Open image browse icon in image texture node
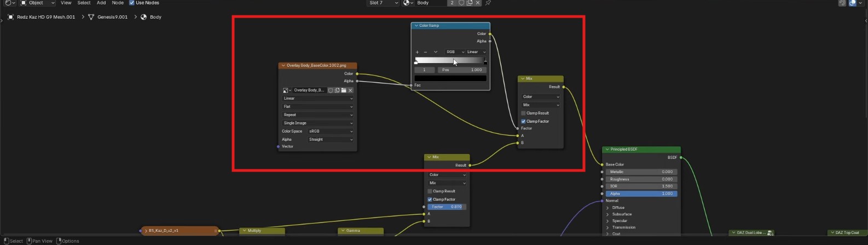868x245 pixels. [x=287, y=90]
